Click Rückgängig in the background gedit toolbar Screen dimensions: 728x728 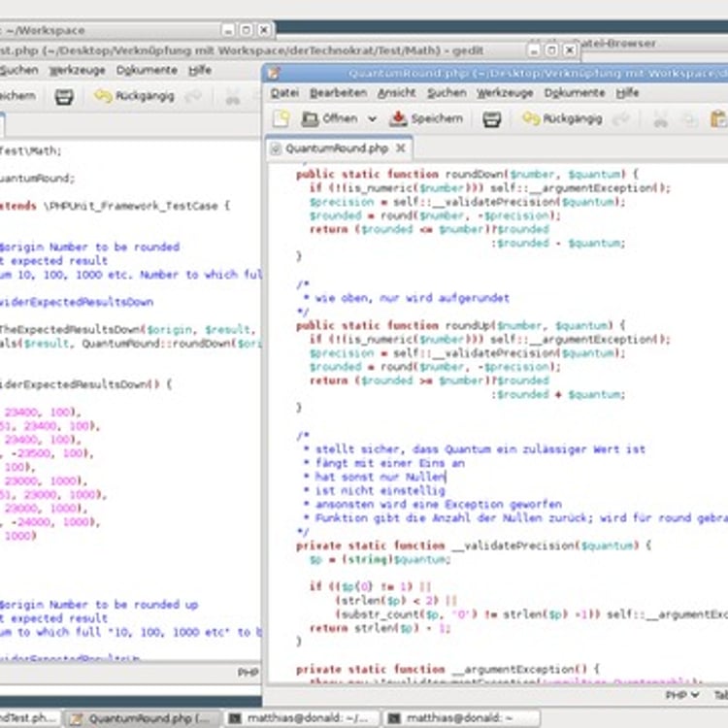click(134, 96)
